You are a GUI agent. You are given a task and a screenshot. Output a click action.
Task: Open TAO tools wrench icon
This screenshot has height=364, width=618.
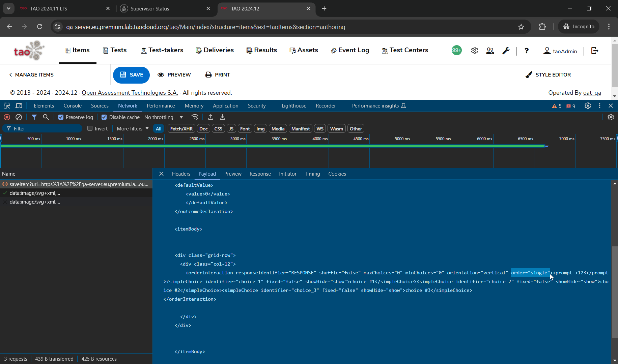(x=506, y=51)
